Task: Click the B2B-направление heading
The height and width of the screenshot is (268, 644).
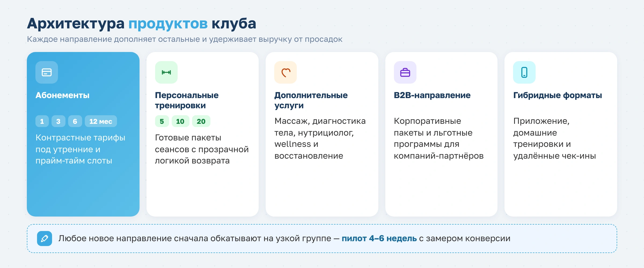Action: click(432, 95)
